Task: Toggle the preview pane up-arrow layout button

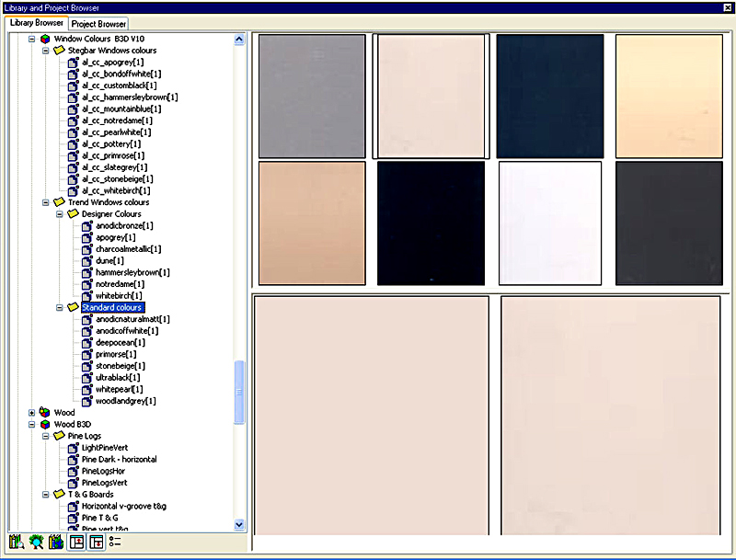Action: click(77, 543)
